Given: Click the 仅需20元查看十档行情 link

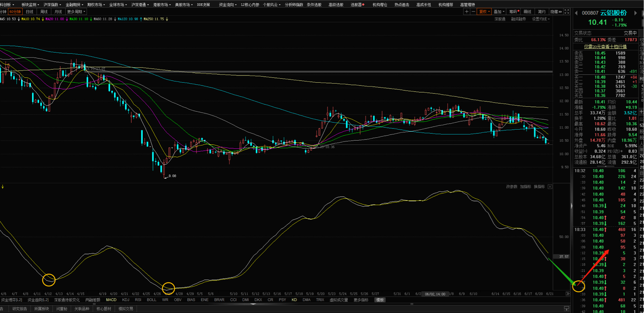Looking at the screenshot, I should 605,47.
